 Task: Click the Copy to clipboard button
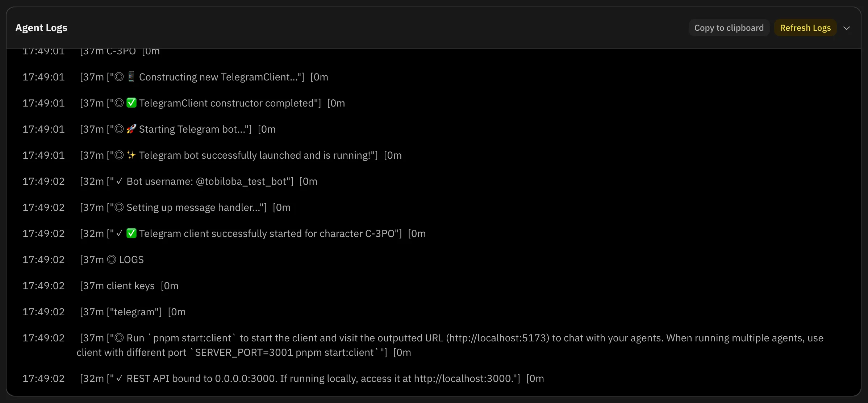[729, 28]
